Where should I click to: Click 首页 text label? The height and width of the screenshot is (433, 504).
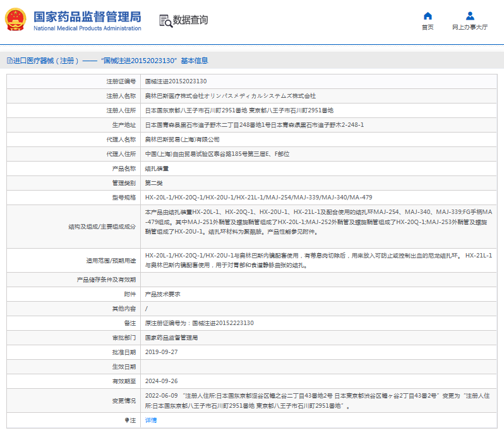coord(428,27)
